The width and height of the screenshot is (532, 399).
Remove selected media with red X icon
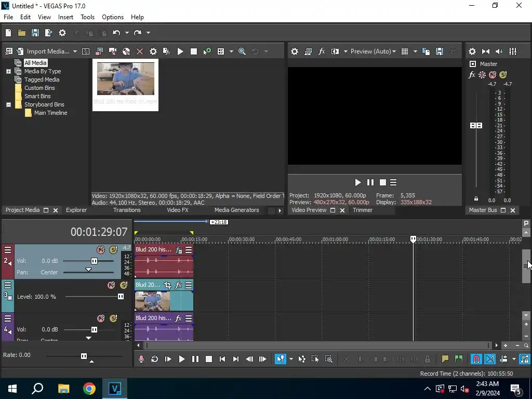point(139,51)
